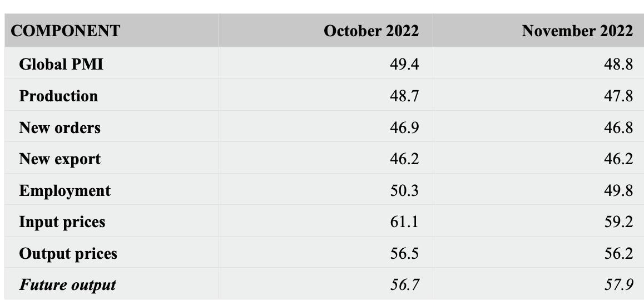Image resolution: width=644 pixels, height=300 pixels.
Task: Click the 56.7 future output cell
Action: (x=404, y=285)
